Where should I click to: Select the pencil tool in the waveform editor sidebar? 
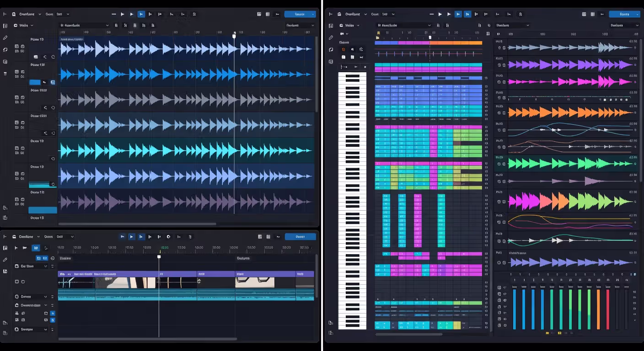(5, 38)
